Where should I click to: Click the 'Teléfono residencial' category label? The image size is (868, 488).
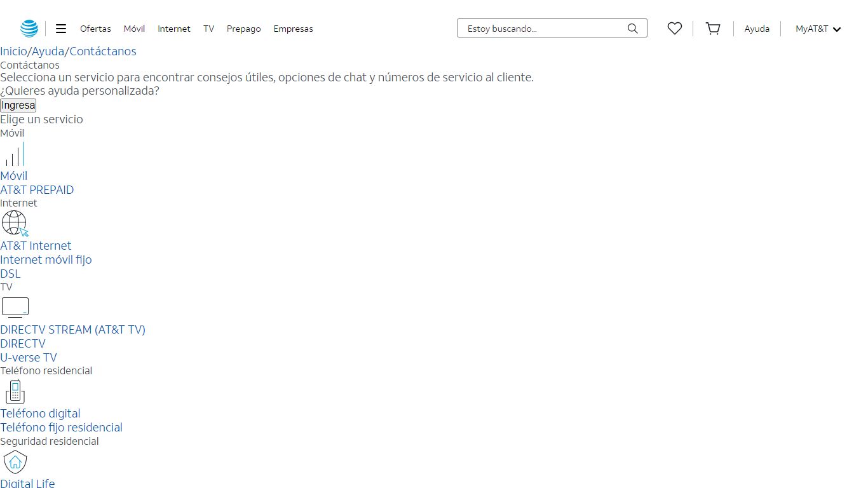tap(46, 371)
